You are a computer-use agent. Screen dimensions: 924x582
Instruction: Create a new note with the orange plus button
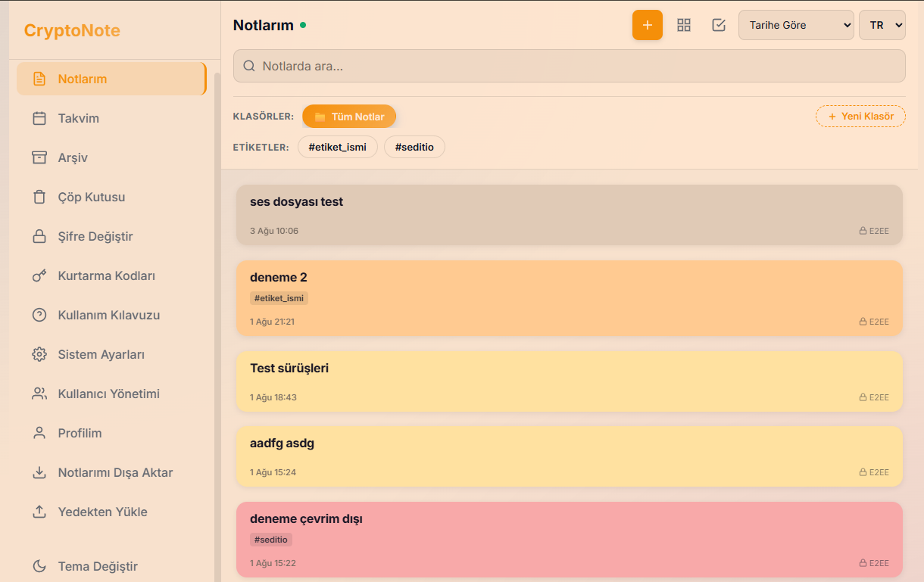648,25
